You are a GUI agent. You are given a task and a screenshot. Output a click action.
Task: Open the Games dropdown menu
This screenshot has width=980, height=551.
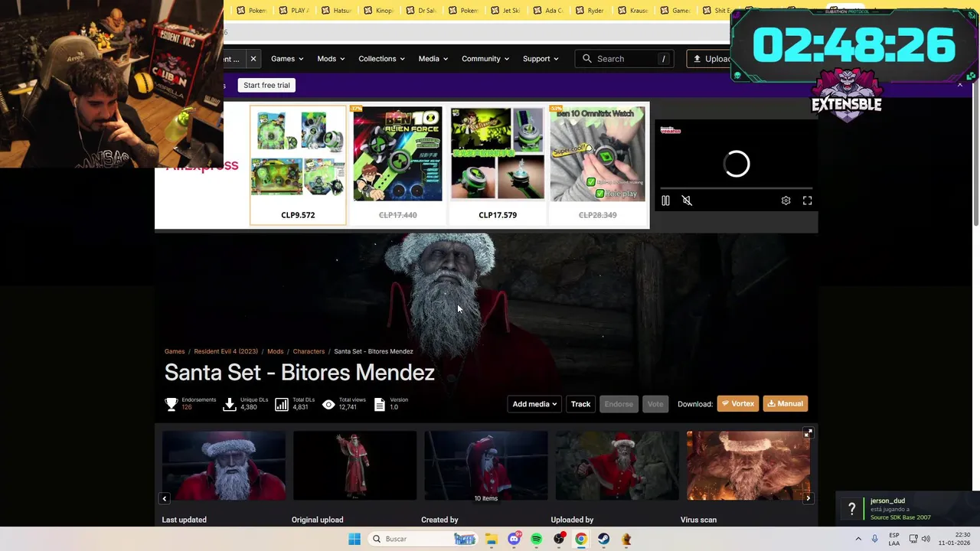tap(287, 59)
